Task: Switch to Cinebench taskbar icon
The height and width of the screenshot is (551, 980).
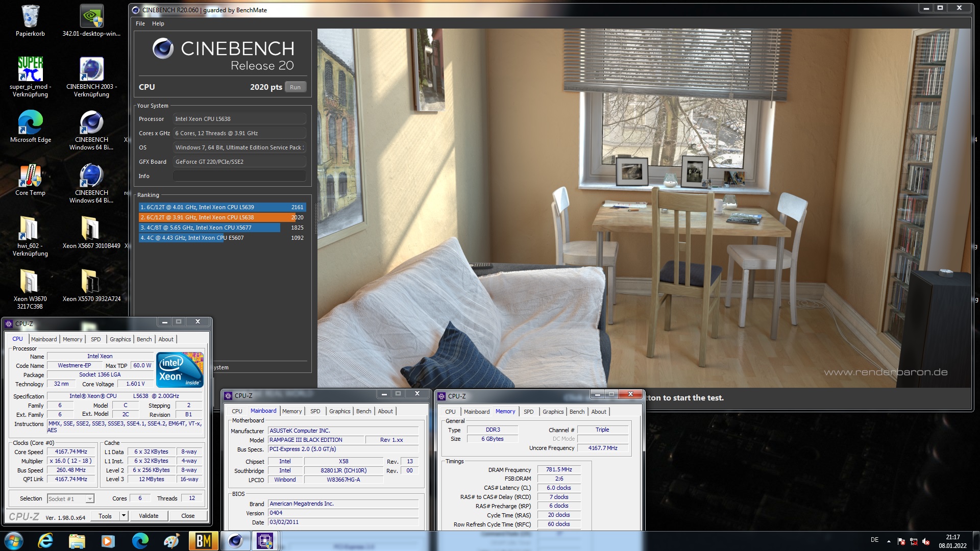Action: click(x=235, y=541)
